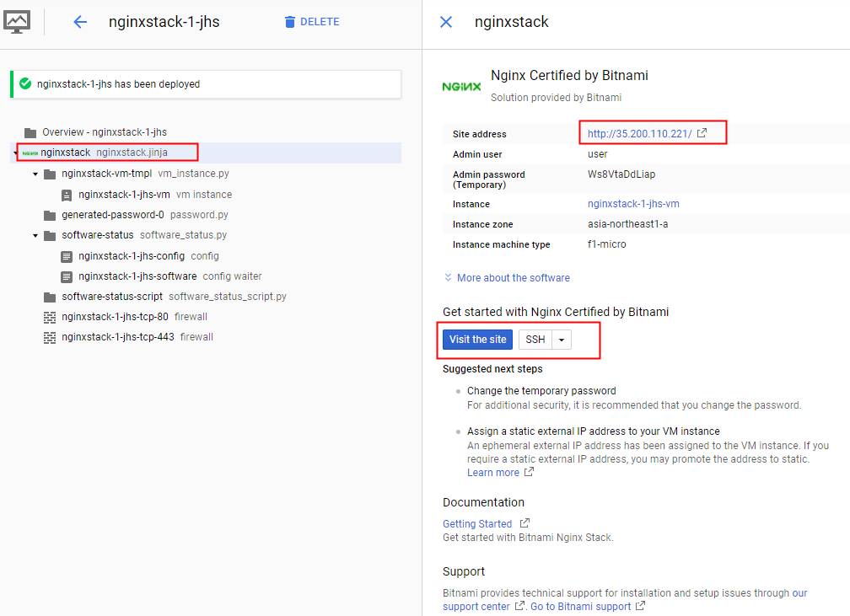Image resolution: width=850 pixels, height=616 pixels.
Task: Click the tcp-80 firewall icon
Action: [50, 318]
